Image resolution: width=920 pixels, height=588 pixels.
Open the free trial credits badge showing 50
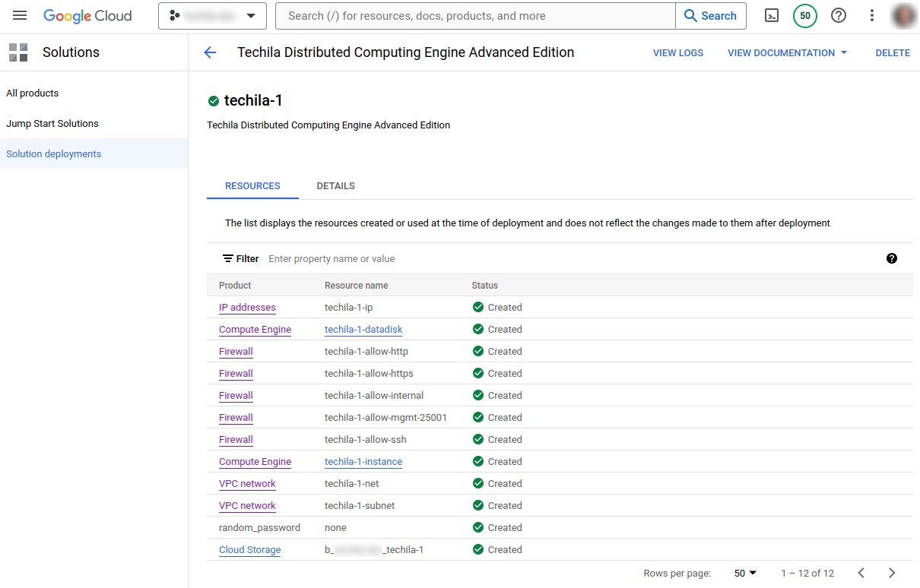pos(804,16)
